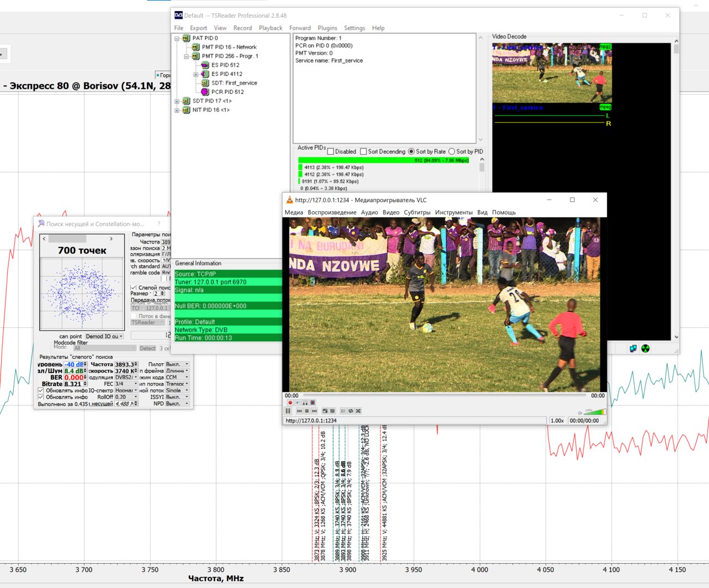The height and width of the screenshot is (588, 709).
Task: Click the SDT PID 17 table icon
Action: click(x=186, y=101)
